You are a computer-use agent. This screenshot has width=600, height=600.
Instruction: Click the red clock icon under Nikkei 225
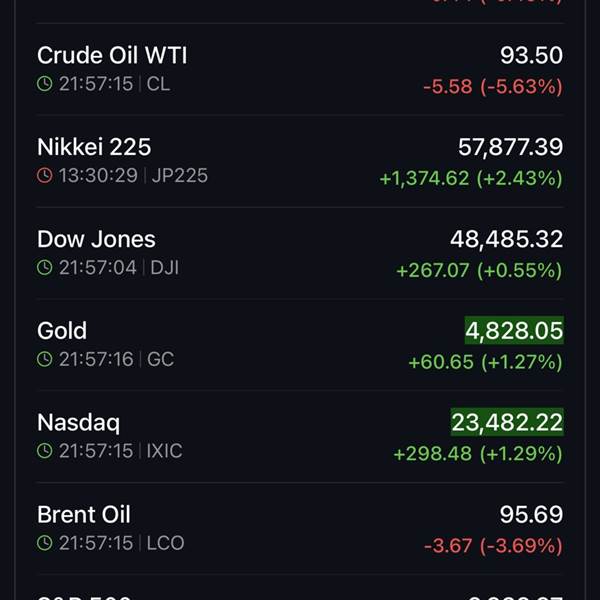[44, 176]
